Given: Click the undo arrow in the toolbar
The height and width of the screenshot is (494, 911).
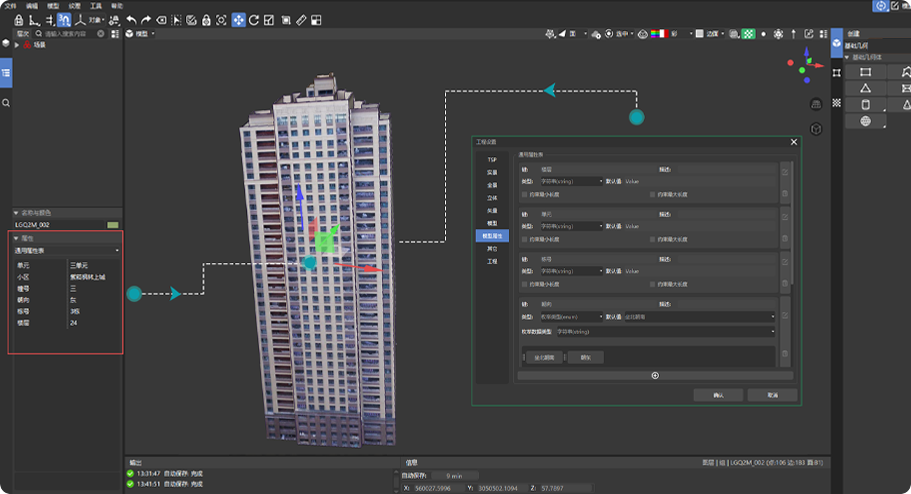Looking at the screenshot, I should tap(131, 20).
